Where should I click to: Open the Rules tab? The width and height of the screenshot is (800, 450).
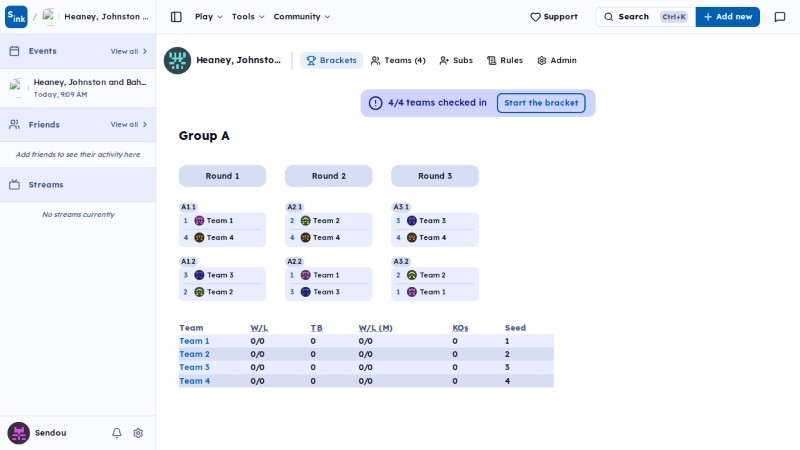click(x=505, y=60)
